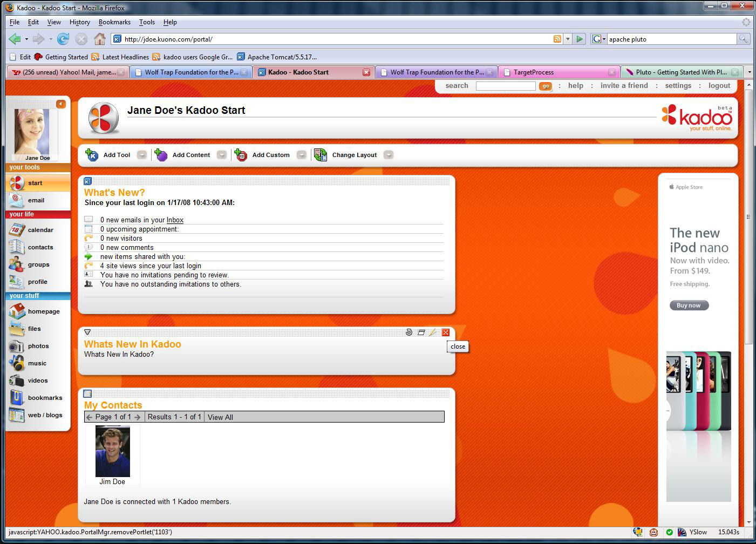The width and height of the screenshot is (756, 544).
Task: Refresh the Whats New In Kadoo portlet
Action: tap(409, 332)
